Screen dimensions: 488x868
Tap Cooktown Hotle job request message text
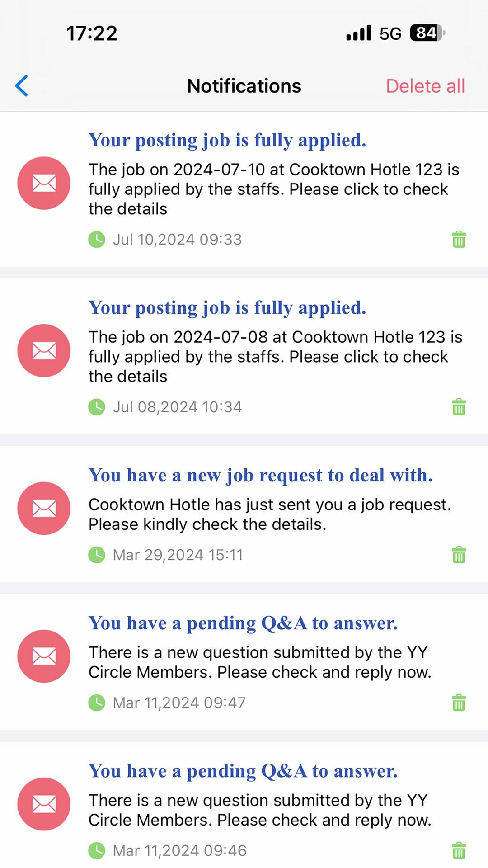[x=270, y=514]
